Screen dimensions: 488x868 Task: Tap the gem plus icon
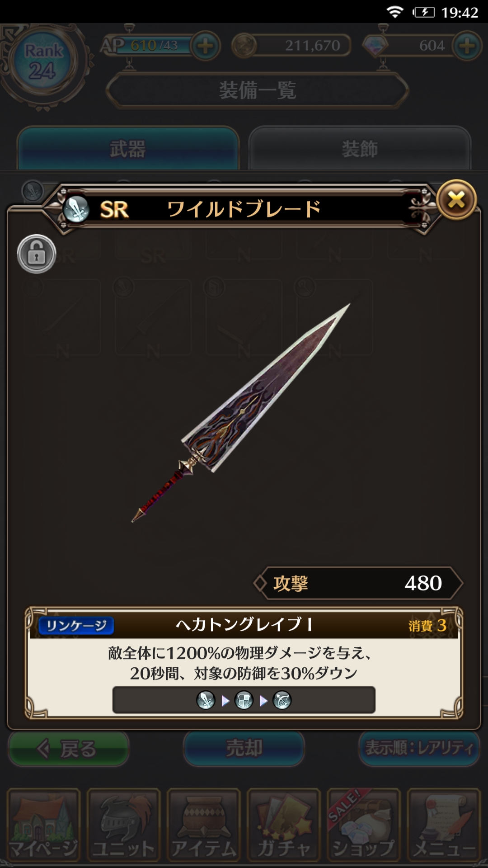click(x=467, y=46)
